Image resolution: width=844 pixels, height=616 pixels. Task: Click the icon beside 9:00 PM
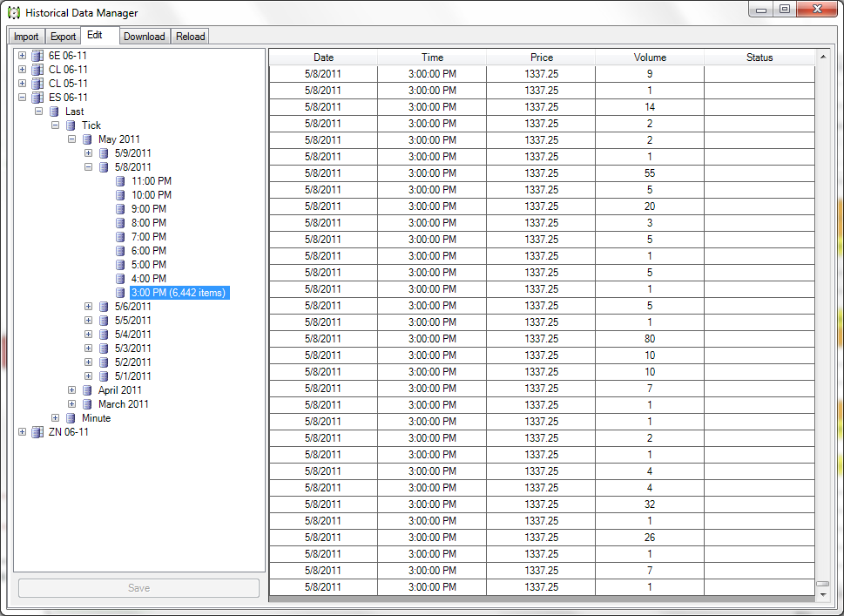120,209
